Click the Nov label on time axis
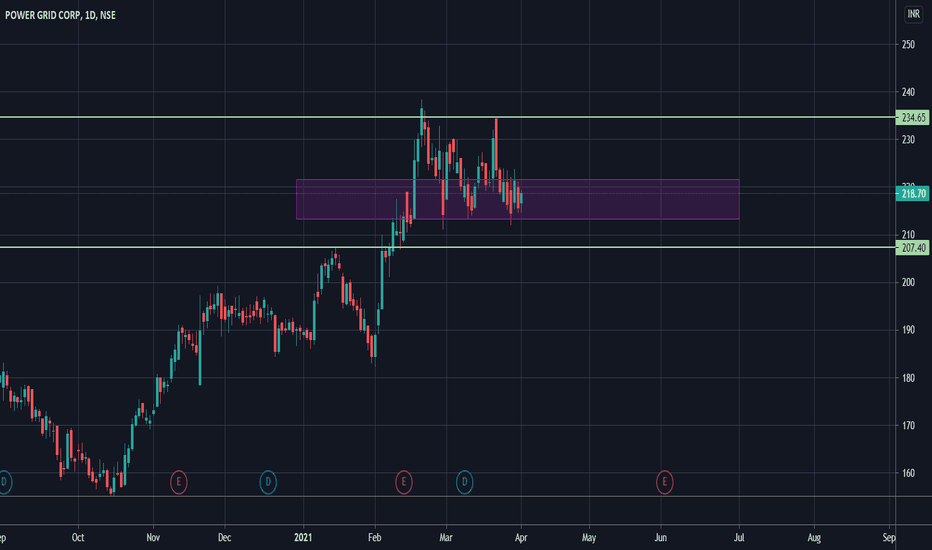This screenshot has height=550, width=932. tap(153, 538)
